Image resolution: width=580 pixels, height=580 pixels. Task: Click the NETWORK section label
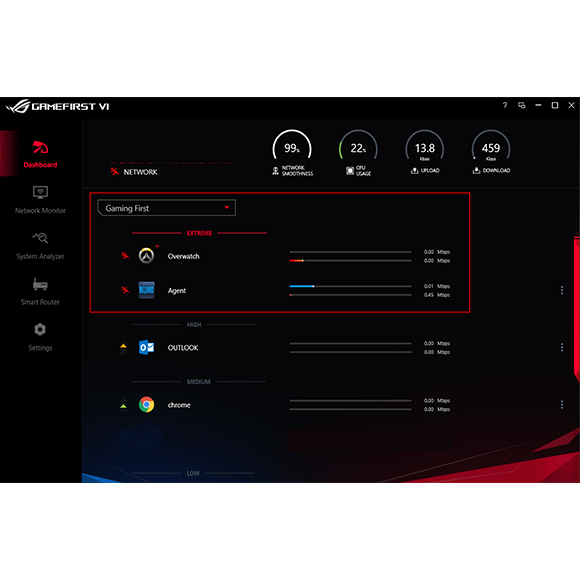[x=141, y=172]
